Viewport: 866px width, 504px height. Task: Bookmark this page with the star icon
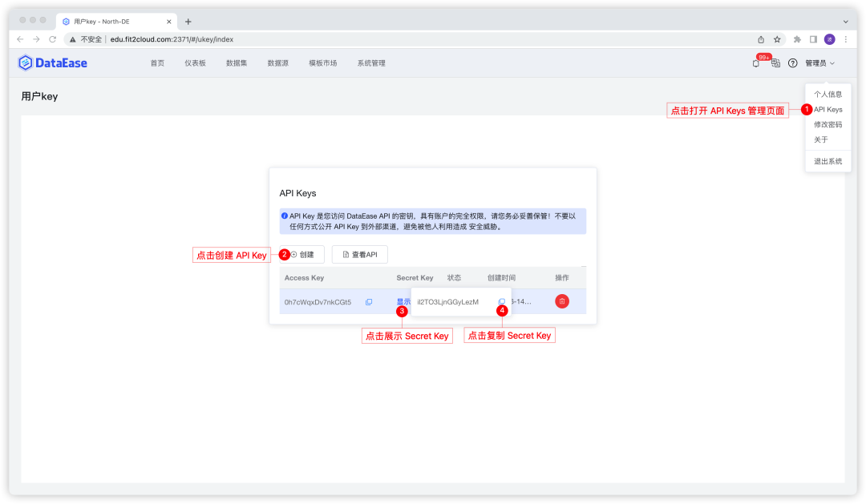point(776,38)
